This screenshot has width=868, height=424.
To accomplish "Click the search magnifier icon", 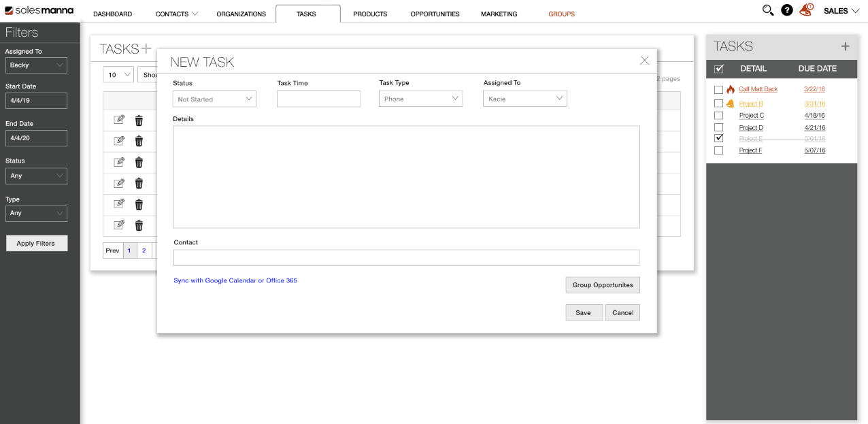I will pyautogui.click(x=768, y=10).
